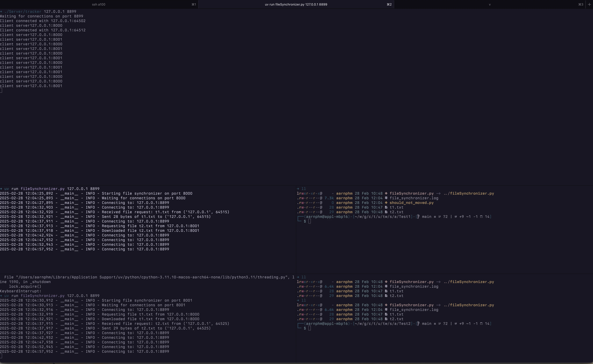
Task: Click the './Server/tracker 127.0.0.1 8899' command line
Action: 38,12
